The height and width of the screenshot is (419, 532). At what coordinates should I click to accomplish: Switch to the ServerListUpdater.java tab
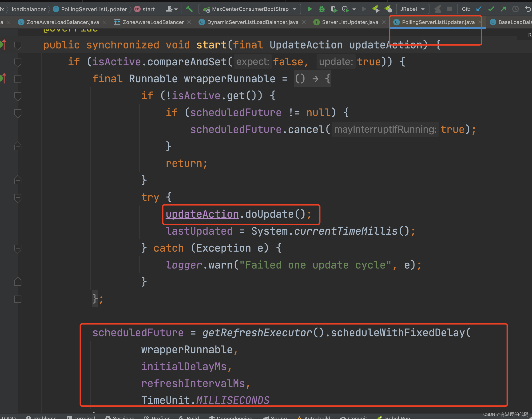(350, 22)
